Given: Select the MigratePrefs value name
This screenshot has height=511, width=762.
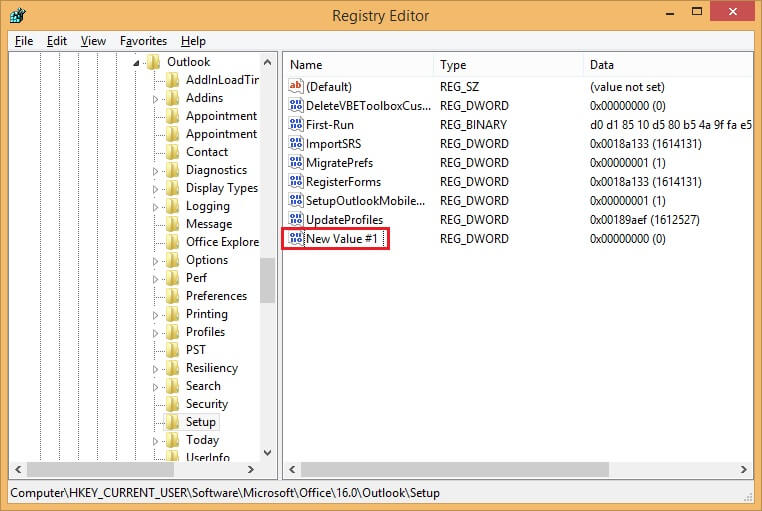Looking at the screenshot, I should 339,163.
